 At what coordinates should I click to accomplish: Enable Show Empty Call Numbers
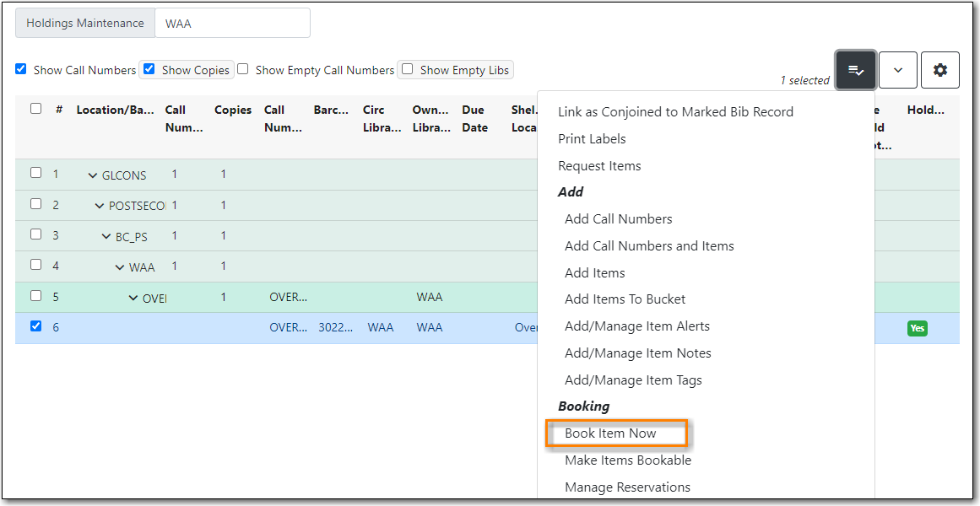pyautogui.click(x=242, y=69)
